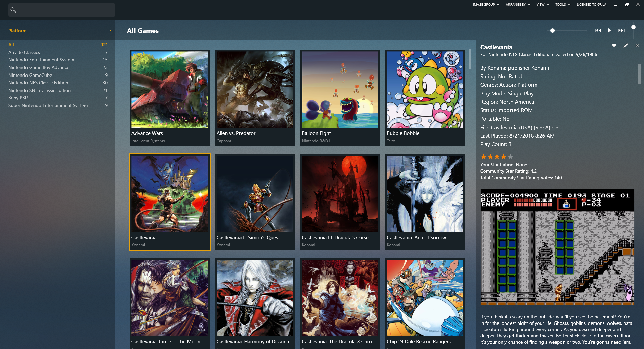
Task: Click the games grid scrollbar
Action: [x=470, y=59]
